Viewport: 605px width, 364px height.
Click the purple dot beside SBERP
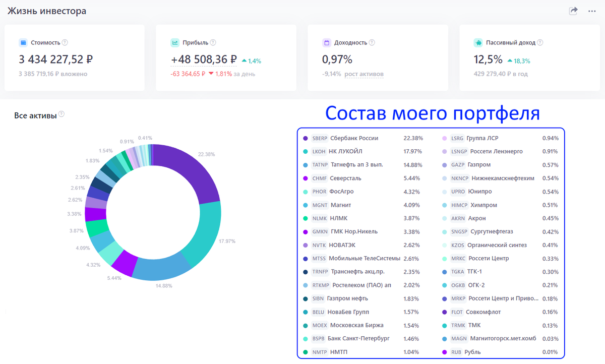(306, 138)
